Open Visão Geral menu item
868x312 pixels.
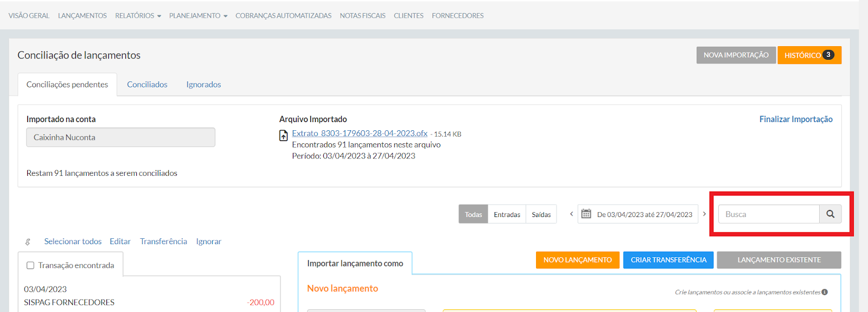29,16
